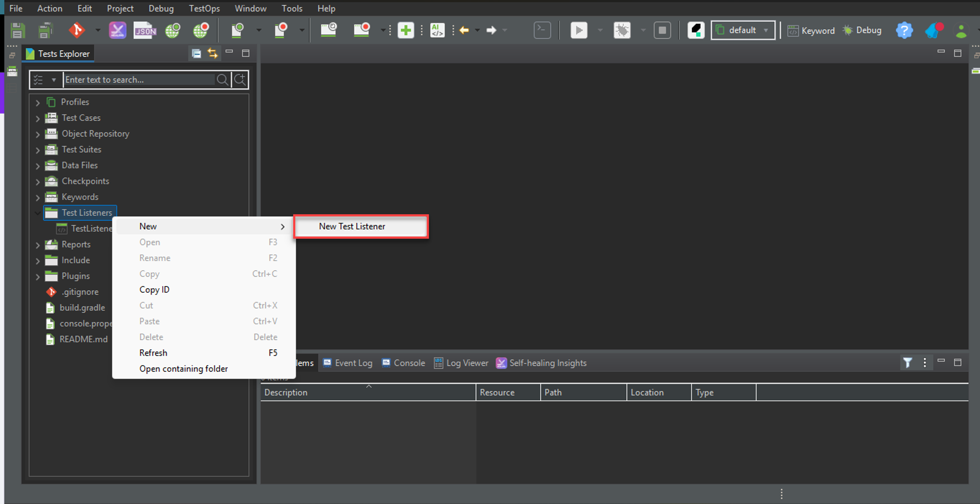Open the TestOps menu

coord(204,8)
